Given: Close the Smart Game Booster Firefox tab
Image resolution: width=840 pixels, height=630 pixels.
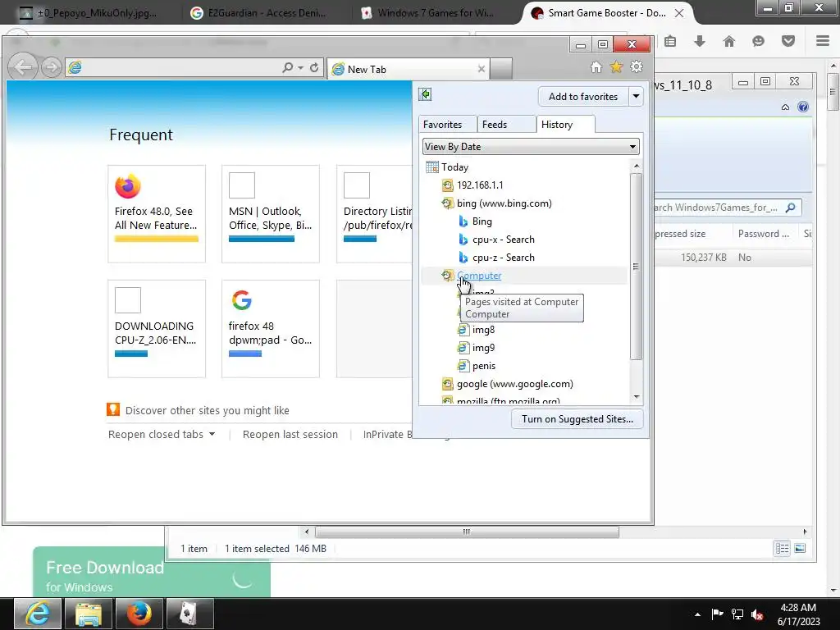Looking at the screenshot, I should pyautogui.click(x=678, y=13).
